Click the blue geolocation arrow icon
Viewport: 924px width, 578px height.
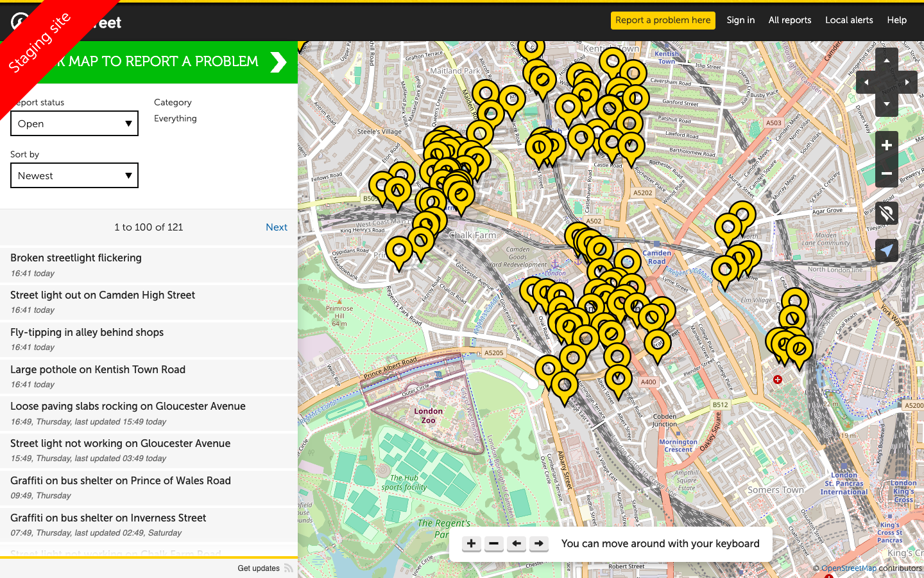[886, 250]
